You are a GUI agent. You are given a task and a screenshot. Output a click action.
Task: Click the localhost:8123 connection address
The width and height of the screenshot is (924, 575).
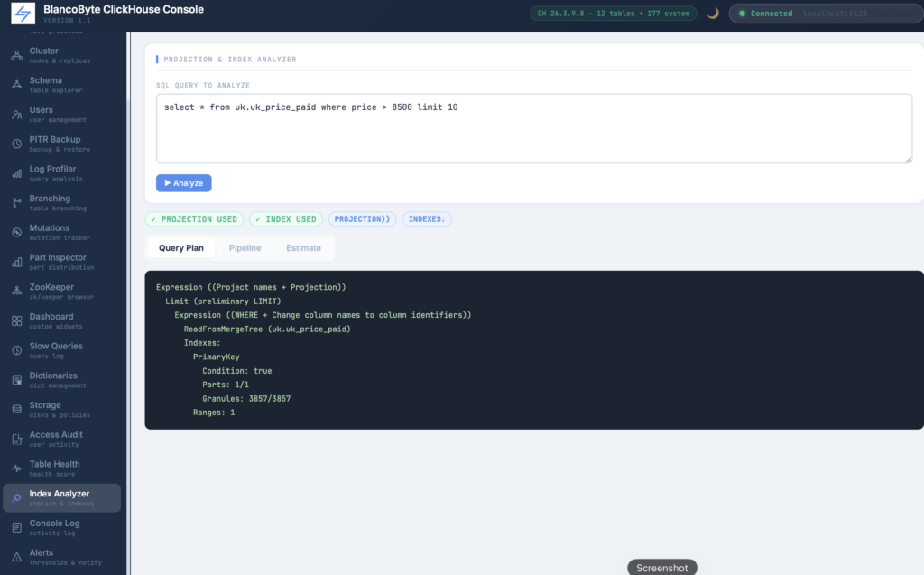[835, 14]
